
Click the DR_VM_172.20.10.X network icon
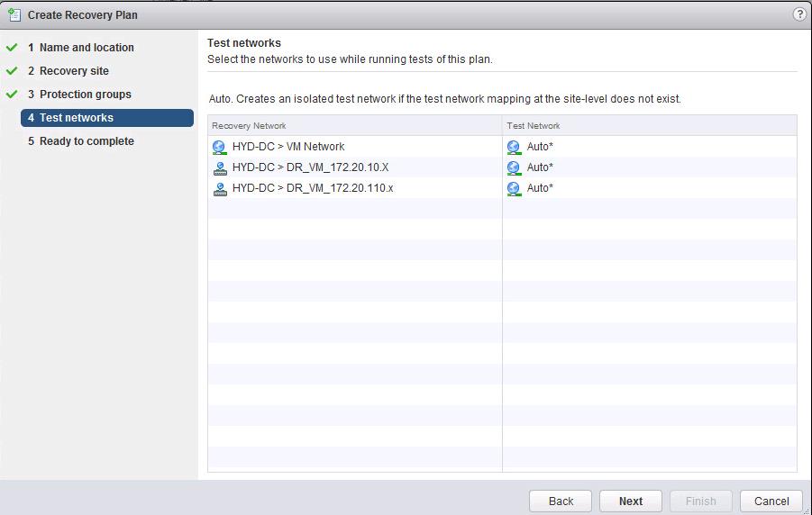(220, 167)
